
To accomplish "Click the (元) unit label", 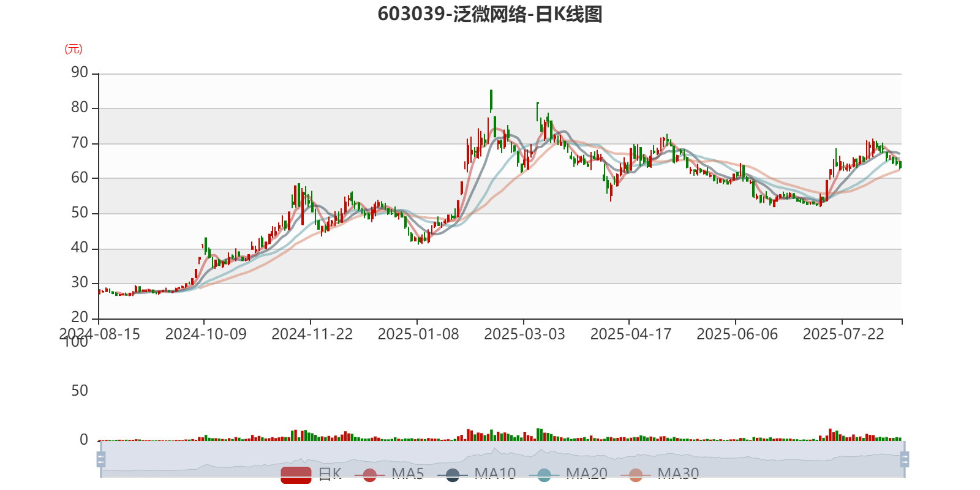I will (73, 49).
